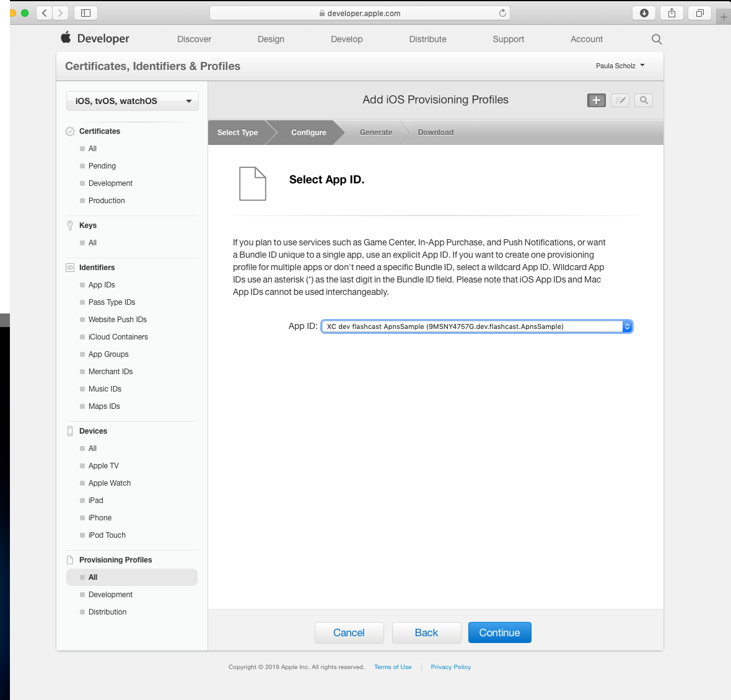Image resolution: width=731 pixels, height=700 pixels.
Task: Click the Provisioning Profiles document icon
Action: [x=70, y=560]
